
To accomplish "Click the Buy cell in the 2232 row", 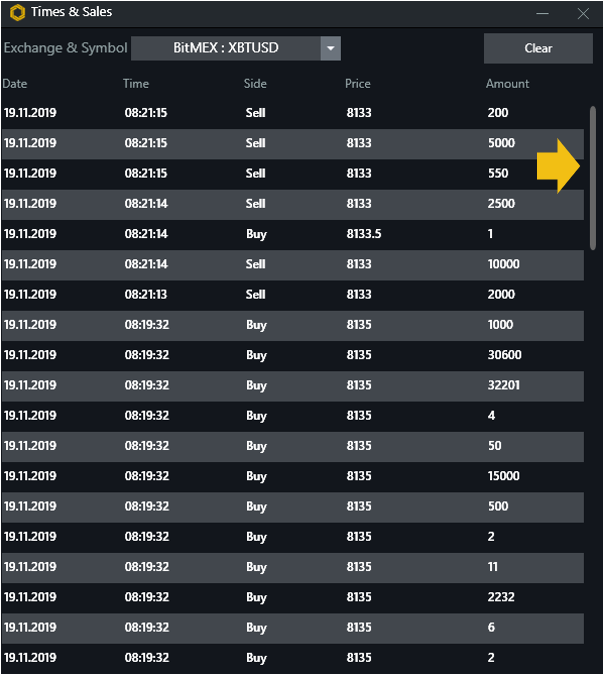I will coord(256,597).
